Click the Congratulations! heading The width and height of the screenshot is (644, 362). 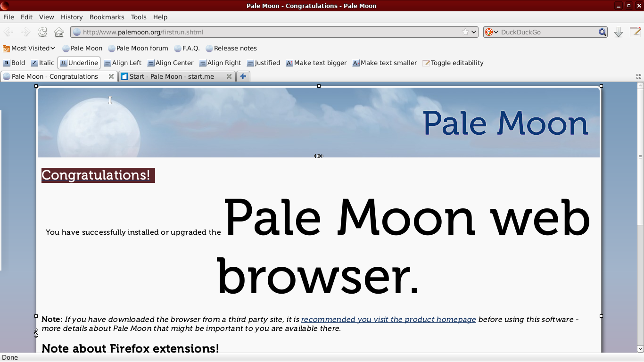pyautogui.click(x=98, y=175)
